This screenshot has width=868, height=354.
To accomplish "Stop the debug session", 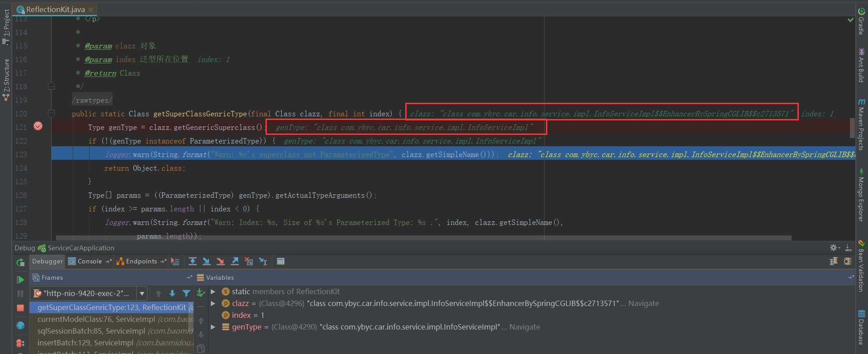I will (x=20, y=308).
